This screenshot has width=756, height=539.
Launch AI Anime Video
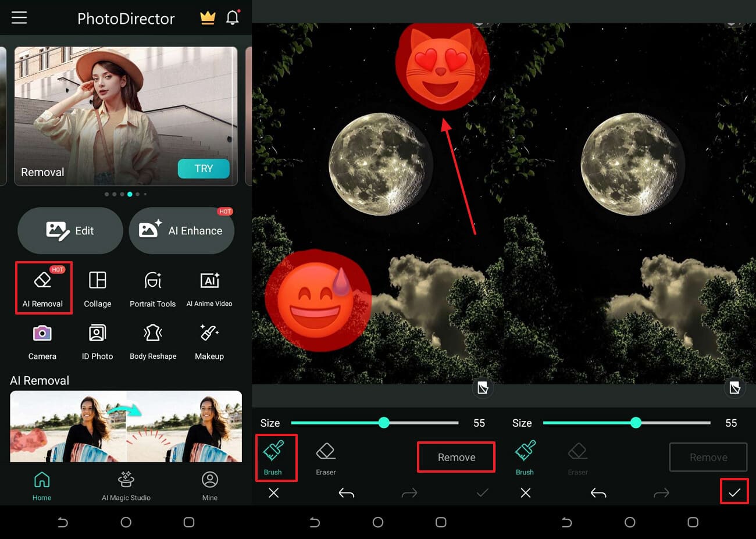pos(209,288)
